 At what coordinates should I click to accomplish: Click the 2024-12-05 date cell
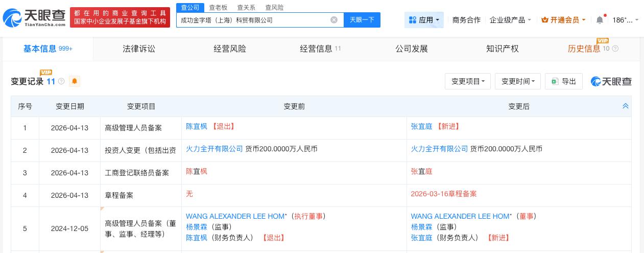(x=69, y=229)
